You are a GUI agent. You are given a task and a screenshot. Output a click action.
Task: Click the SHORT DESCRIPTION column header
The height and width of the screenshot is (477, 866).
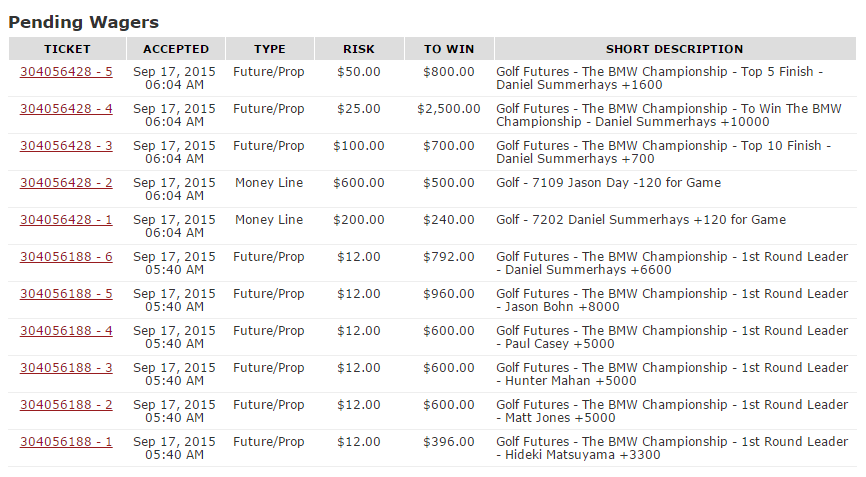click(x=674, y=49)
